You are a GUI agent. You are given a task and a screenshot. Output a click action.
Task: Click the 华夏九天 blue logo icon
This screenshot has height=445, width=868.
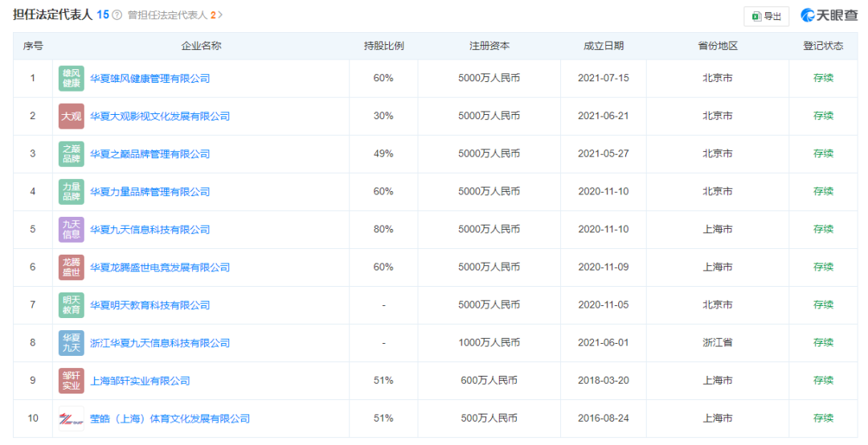tap(72, 343)
